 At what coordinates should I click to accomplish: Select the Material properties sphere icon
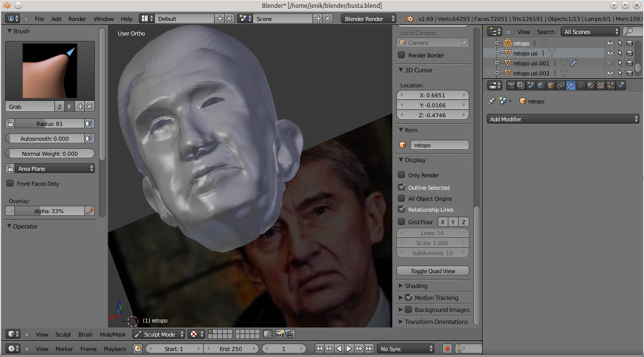(591, 85)
